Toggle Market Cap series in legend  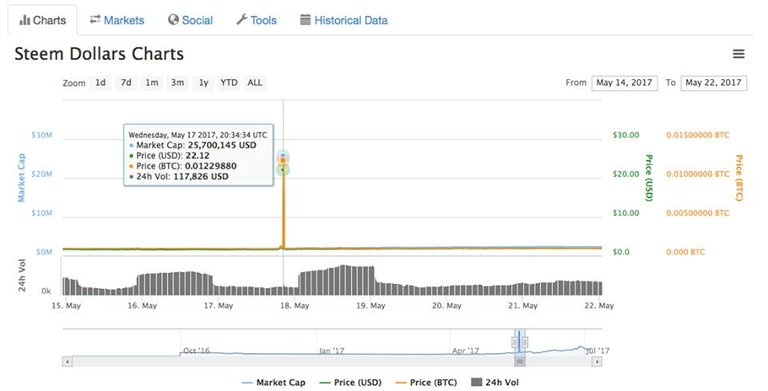(274, 383)
